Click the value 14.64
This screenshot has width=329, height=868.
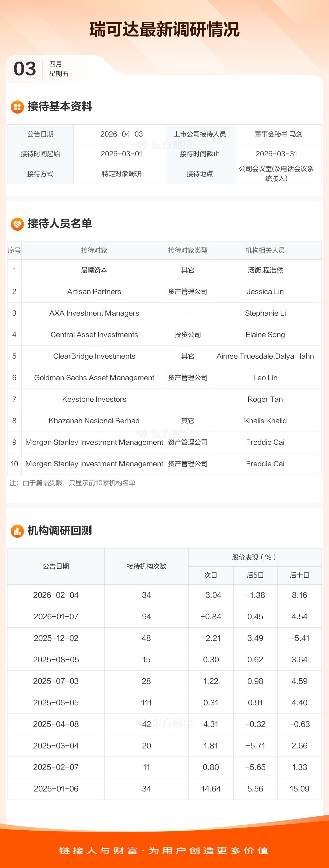(211, 789)
